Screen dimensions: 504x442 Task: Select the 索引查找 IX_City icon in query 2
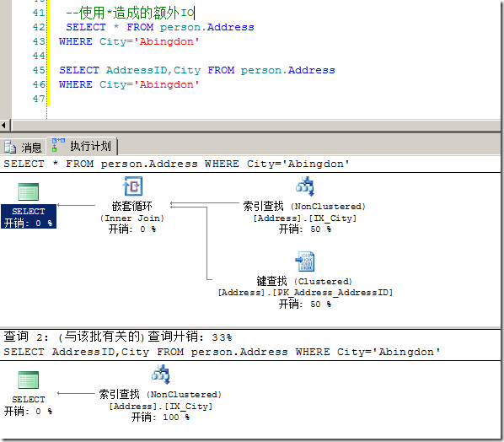(x=161, y=375)
